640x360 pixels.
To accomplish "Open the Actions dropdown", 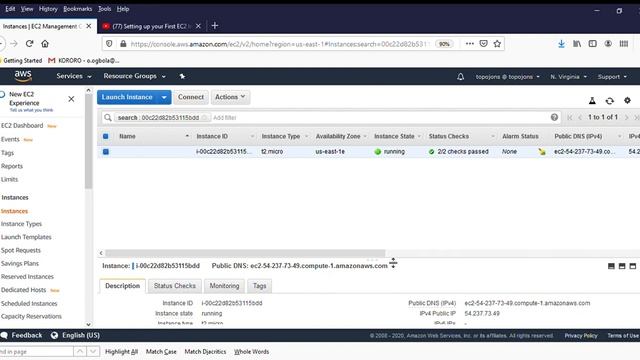I will [x=230, y=97].
